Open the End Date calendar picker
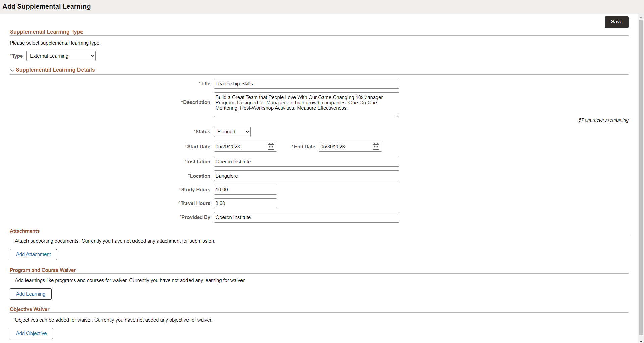Screen dimensions: 644x343 tap(376, 147)
